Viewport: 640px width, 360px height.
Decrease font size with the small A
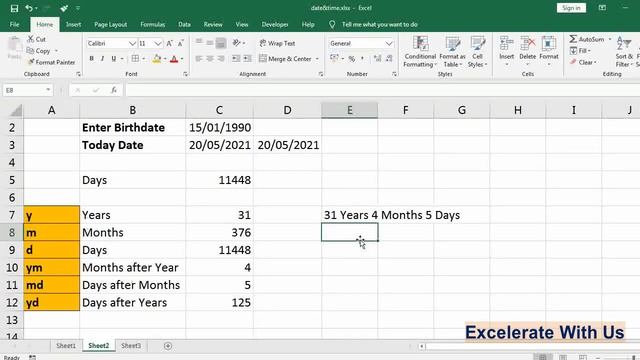click(x=181, y=43)
